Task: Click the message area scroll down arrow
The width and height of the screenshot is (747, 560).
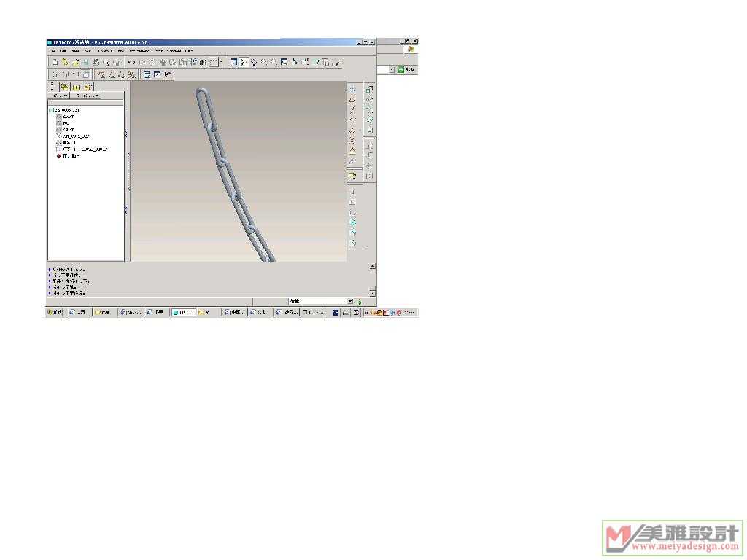Action: [373, 292]
